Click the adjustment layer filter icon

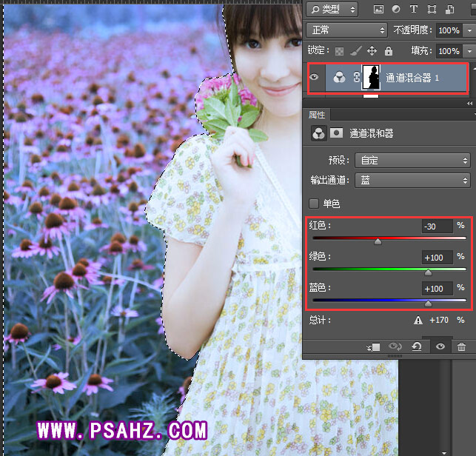pos(396,10)
